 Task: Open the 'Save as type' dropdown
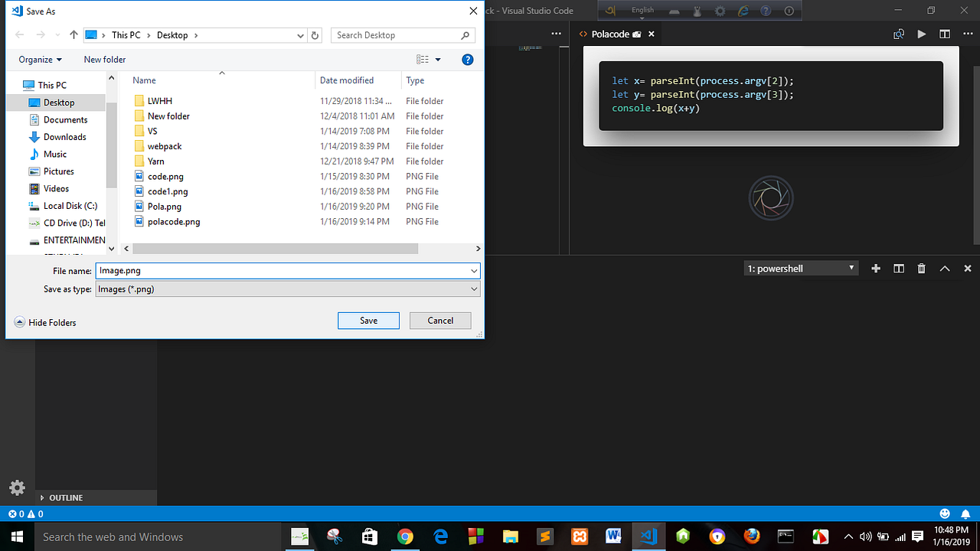(x=474, y=289)
